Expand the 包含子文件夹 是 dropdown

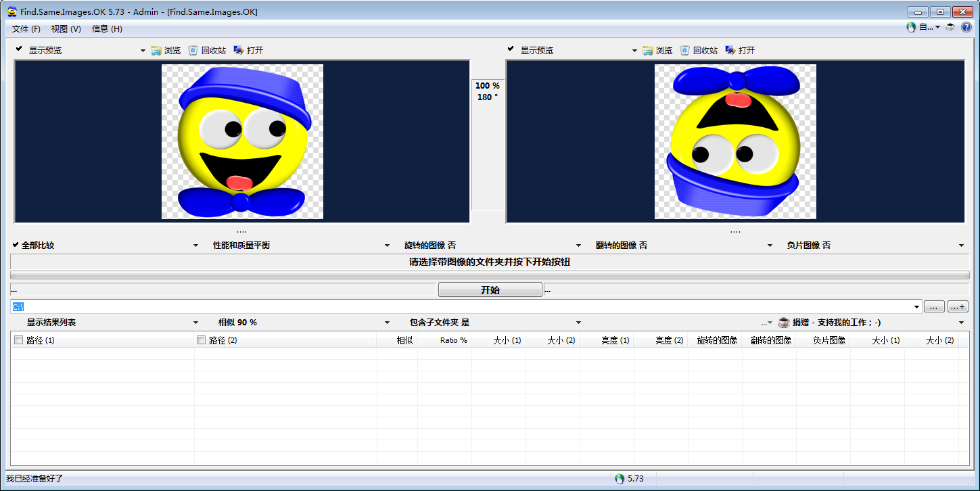(x=578, y=323)
